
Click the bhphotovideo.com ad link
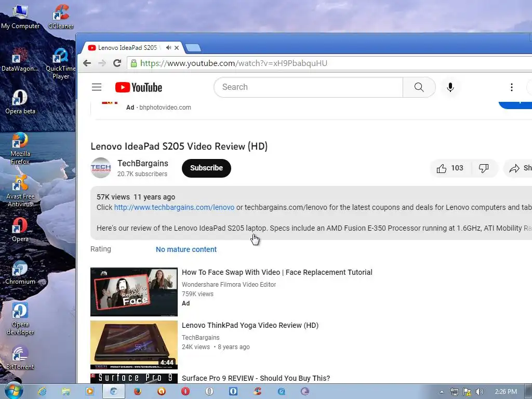(165, 107)
